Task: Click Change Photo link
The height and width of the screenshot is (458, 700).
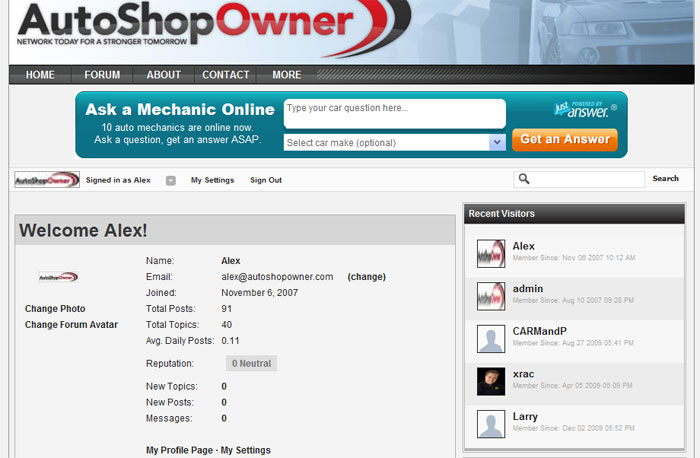Action: (x=55, y=309)
